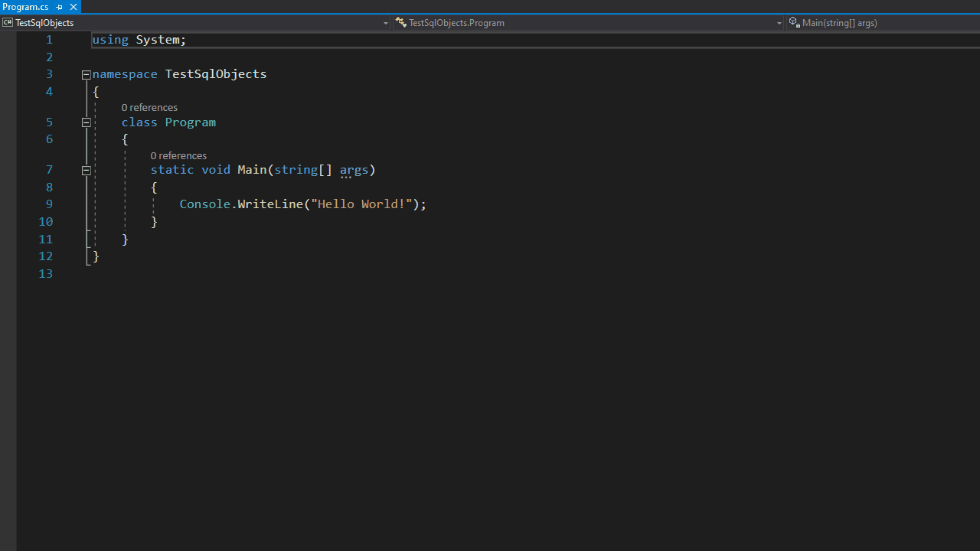Click the "Hello World!" string literal
This screenshot has width=980, height=551.
tap(361, 204)
